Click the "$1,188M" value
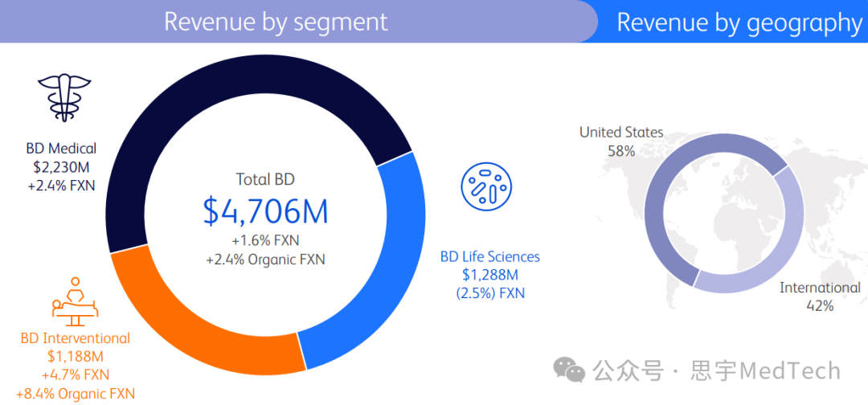Screen dimensions: 868x405 pos(76,356)
